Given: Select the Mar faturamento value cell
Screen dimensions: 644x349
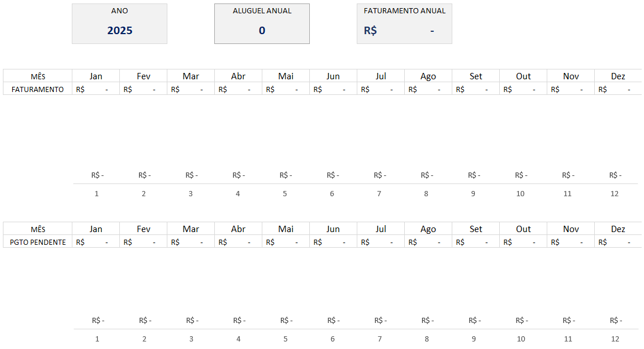Looking at the screenshot, I should click(x=191, y=89).
